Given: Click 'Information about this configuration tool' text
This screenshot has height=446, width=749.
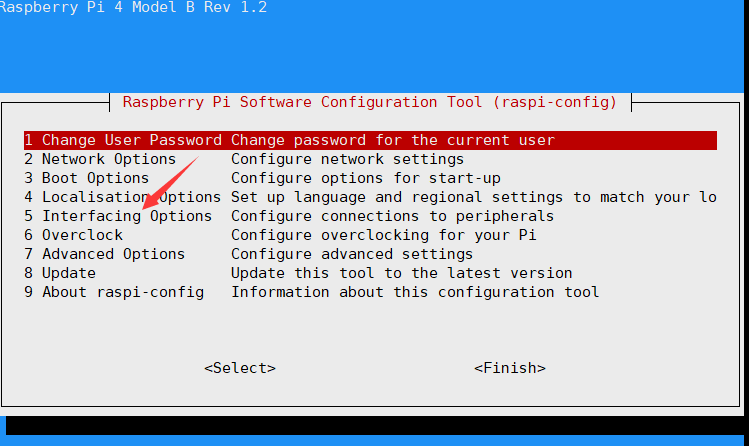Looking at the screenshot, I should point(415,292).
